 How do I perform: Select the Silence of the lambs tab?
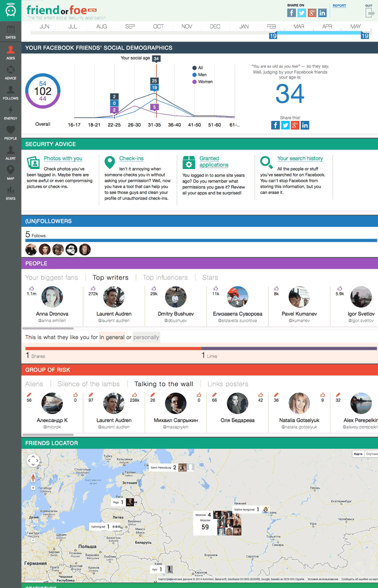click(92, 384)
